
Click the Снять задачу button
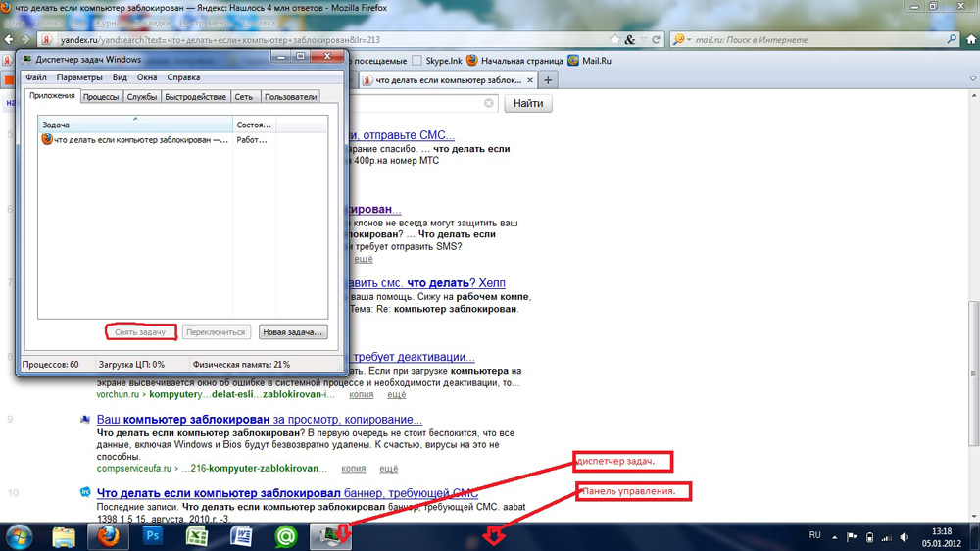click(x=140, y=332)
